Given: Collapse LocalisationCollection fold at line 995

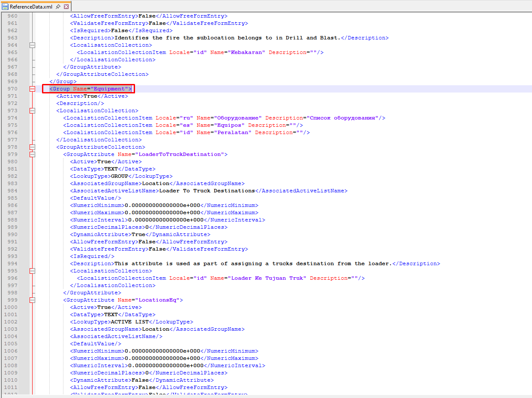Looking at the screenshot, I should (x=32, y=271).
